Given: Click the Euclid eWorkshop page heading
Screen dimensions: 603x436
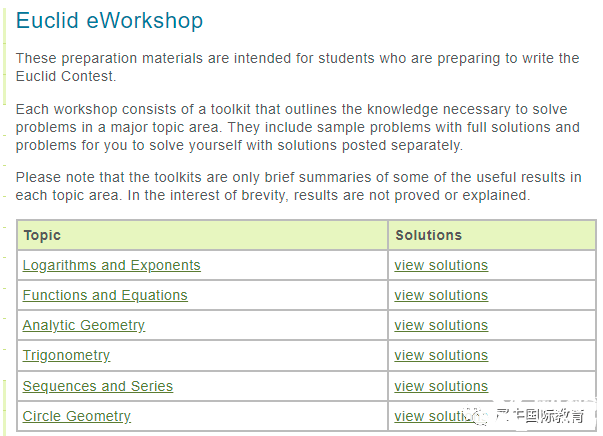Looking at the screenshot, I should point(109,20).
